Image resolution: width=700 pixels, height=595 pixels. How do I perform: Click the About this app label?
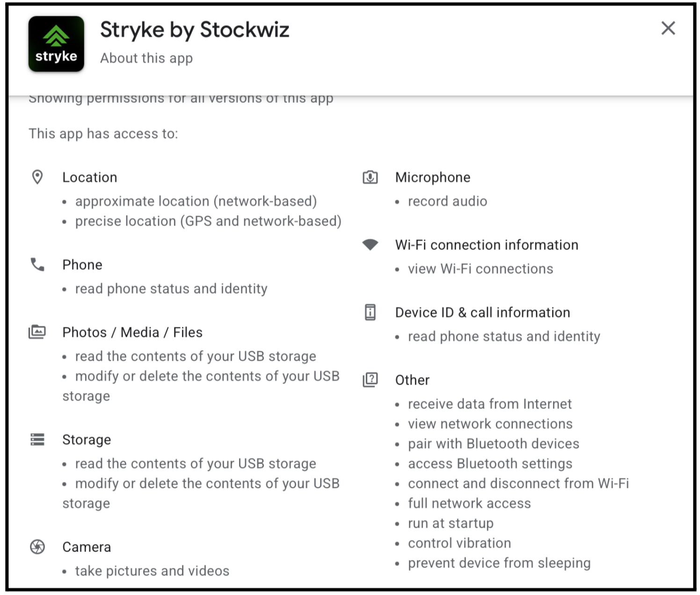point(146,58)
